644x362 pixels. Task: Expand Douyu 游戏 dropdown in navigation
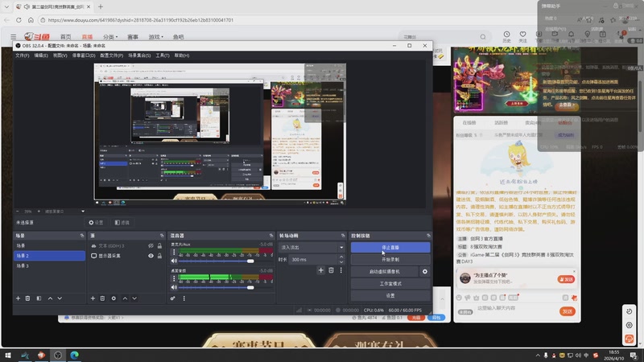click(155, 37)
